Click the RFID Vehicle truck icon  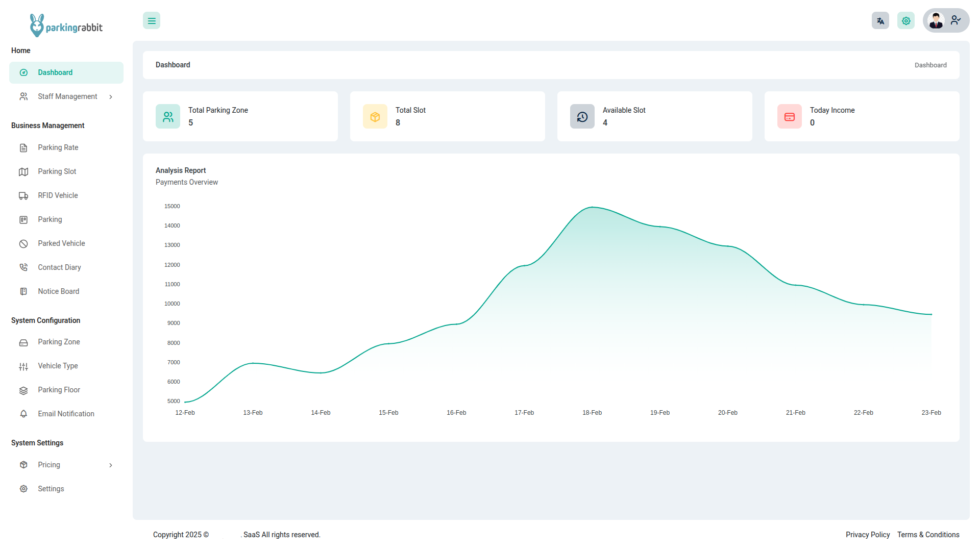pos(23,196)
